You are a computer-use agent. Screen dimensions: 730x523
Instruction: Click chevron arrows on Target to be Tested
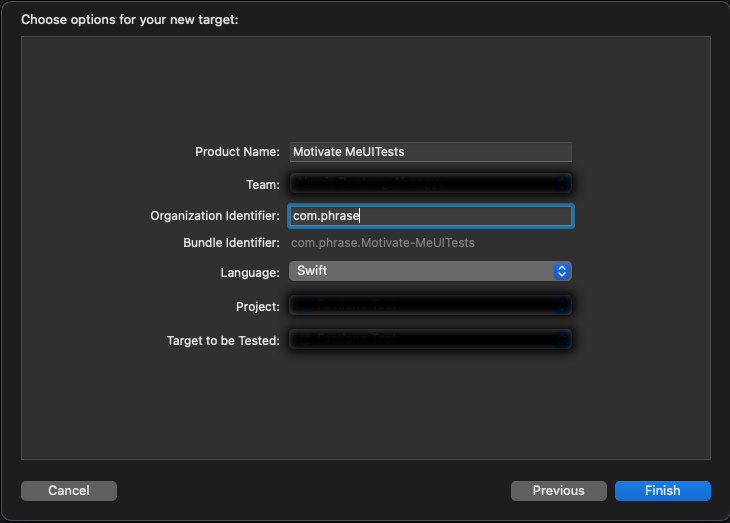tap(562, 340)
